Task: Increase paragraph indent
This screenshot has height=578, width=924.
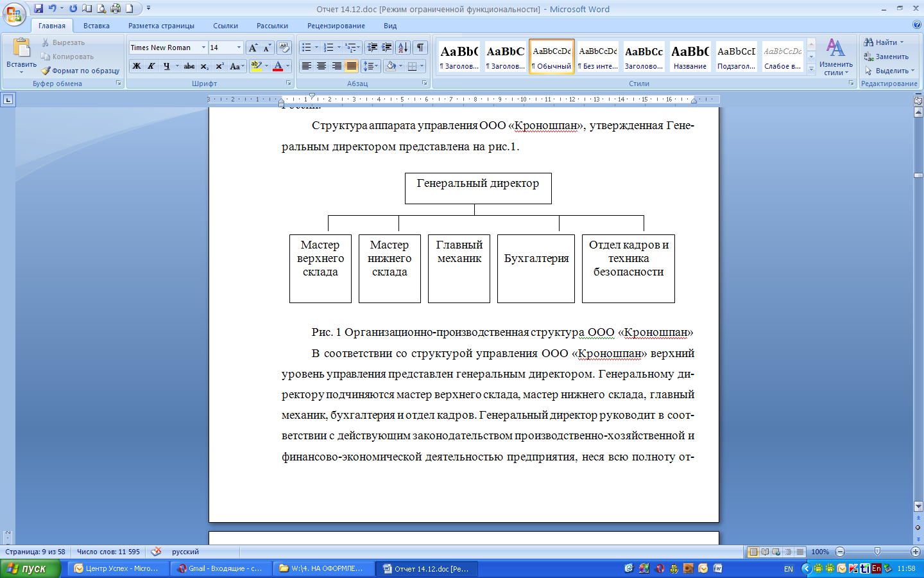Action: (387, 48)
